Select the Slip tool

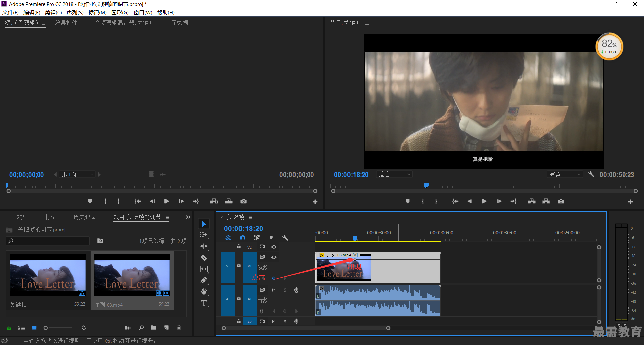(x=204, y=269)
